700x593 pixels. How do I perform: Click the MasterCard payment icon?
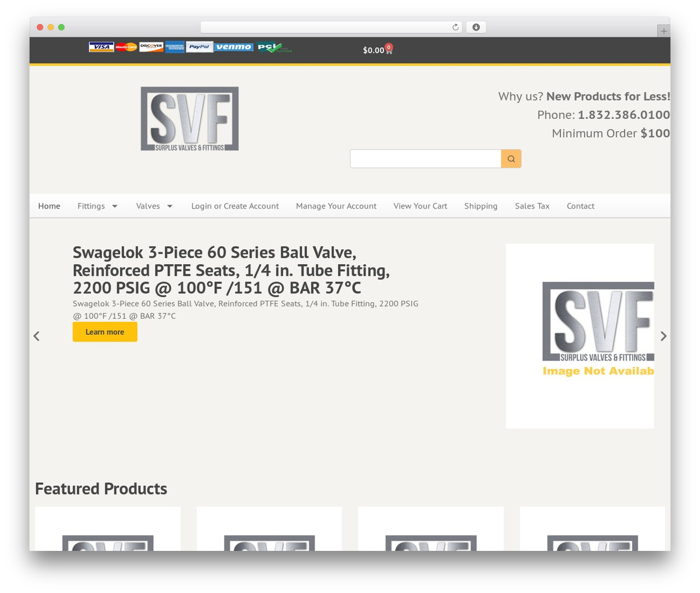[126, 47]
